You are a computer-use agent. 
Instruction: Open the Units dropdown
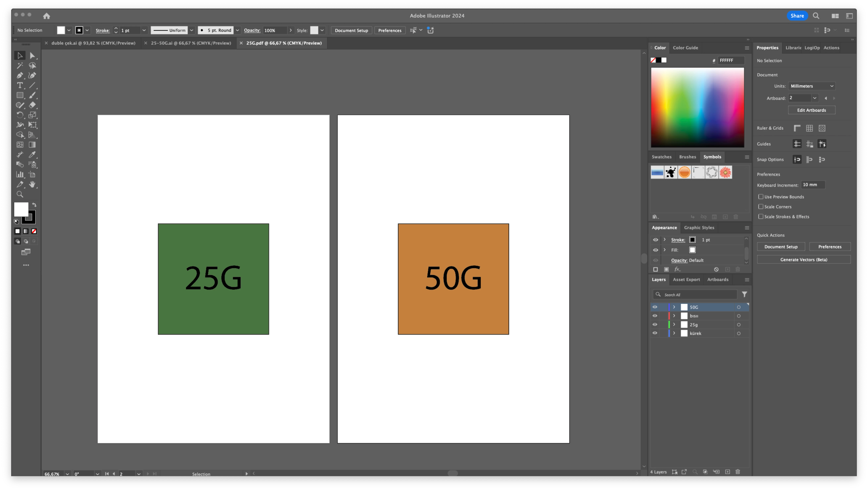812,86
